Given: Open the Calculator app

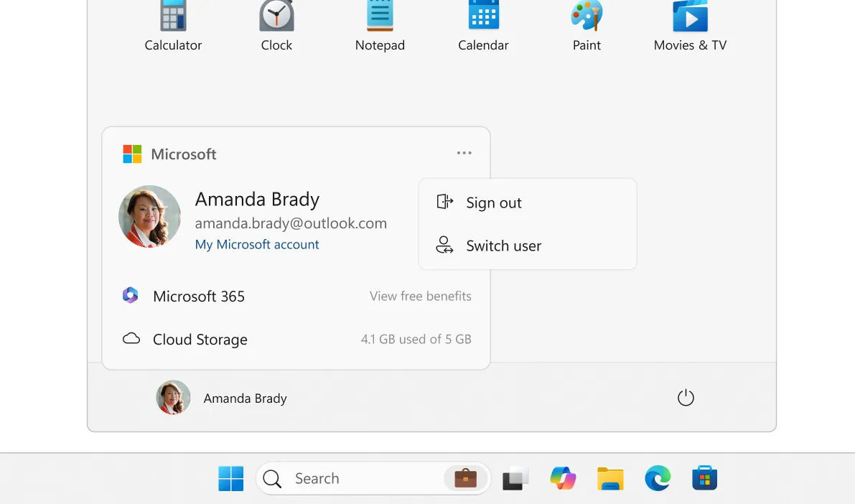Looking at the screenshot, I should click(173, 26).
